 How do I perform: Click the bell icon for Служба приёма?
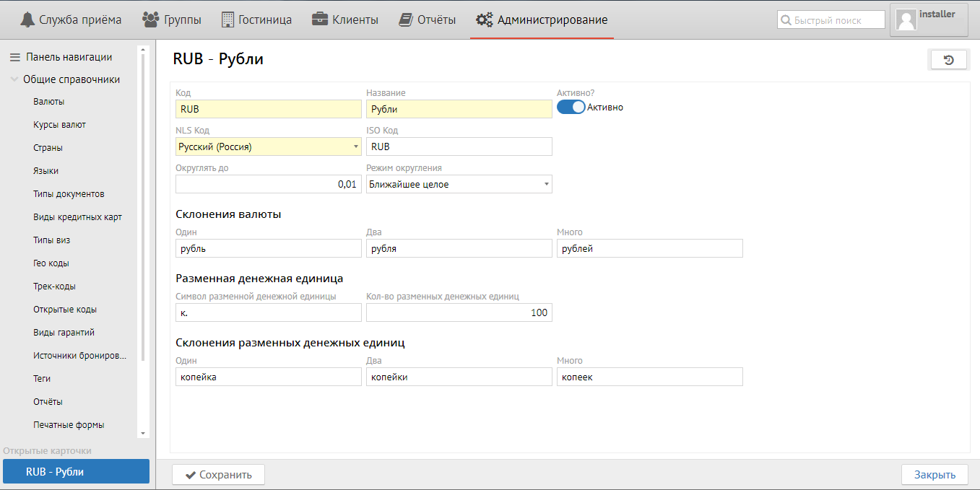27,19
